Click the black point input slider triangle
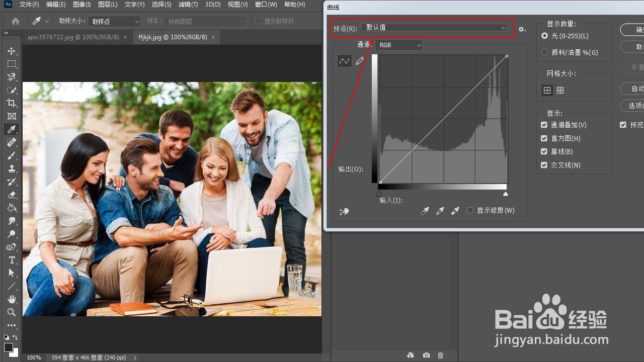This screenshot has height=362, width=644. 379,194
